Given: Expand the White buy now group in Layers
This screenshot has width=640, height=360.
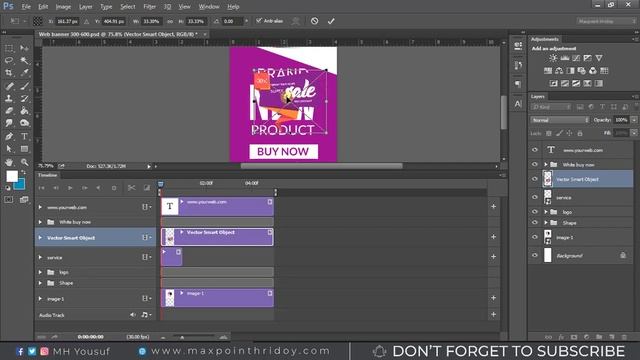Looking at the screenshot, I should coord(546,164).
